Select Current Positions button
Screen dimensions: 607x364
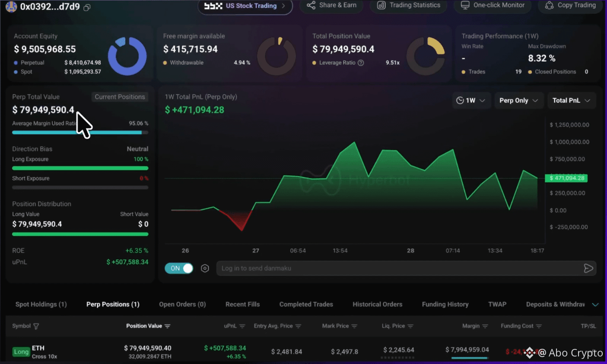(x=120, y=97)
